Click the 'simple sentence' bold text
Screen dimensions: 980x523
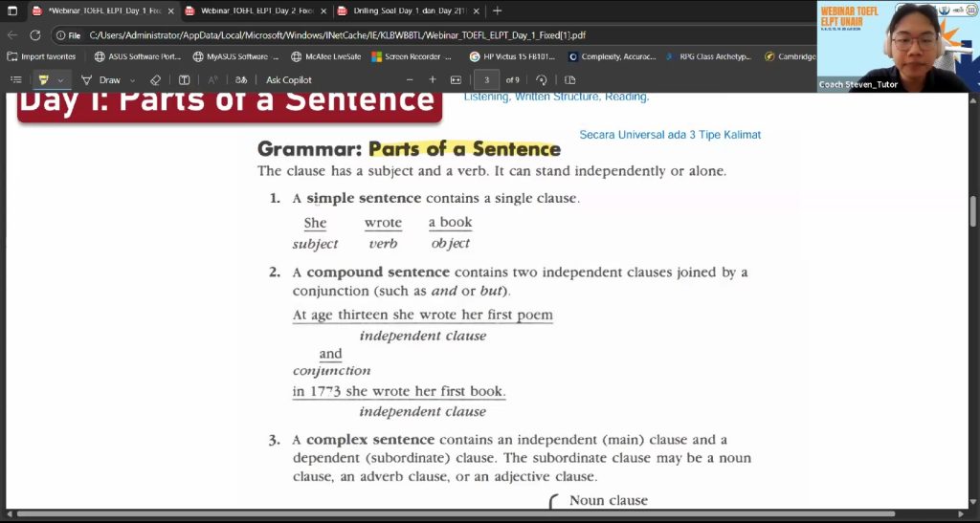[x=364, y=199]
